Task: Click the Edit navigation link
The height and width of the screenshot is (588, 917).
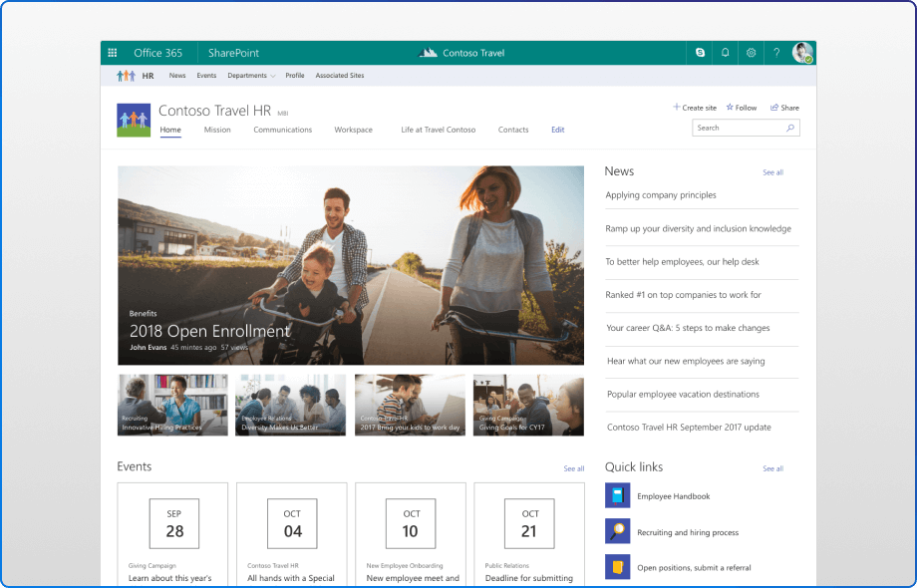Action: pyautogui.click(x=558, y=130)
